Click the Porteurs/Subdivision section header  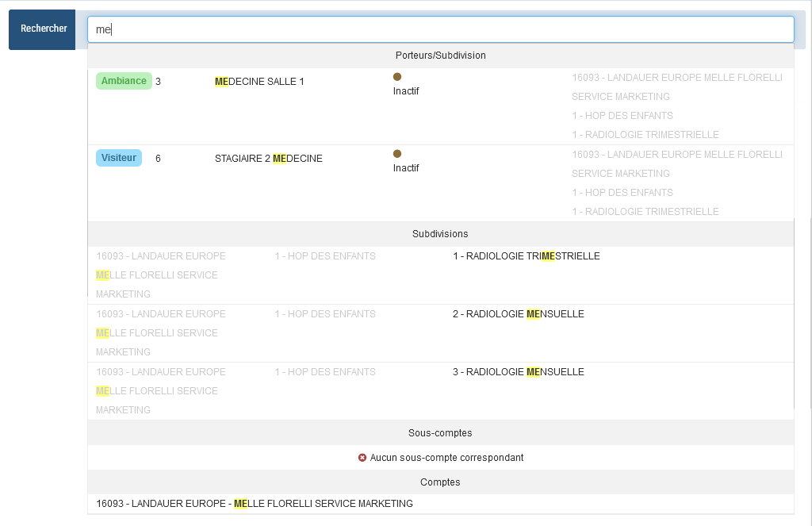tap(441, 56)
